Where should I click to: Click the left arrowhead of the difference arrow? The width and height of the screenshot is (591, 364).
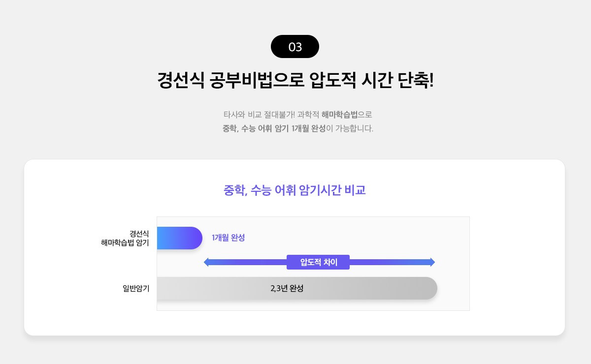tap(206, 262)
